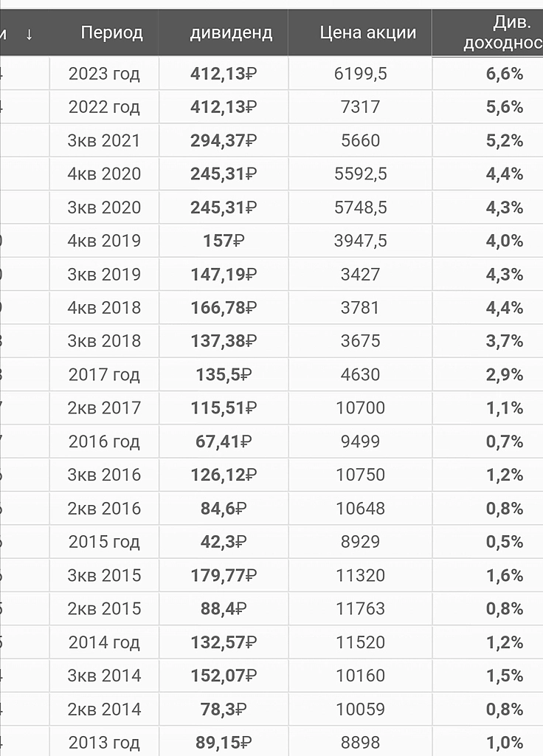Select share price 9499
The image size is (543, 756).
(x=361, y=441)
